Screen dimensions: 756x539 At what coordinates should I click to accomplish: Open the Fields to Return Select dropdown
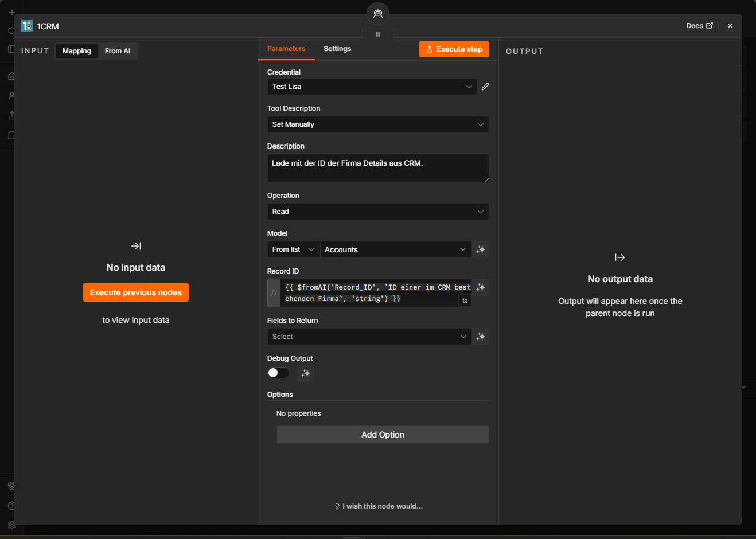(369, 337)
